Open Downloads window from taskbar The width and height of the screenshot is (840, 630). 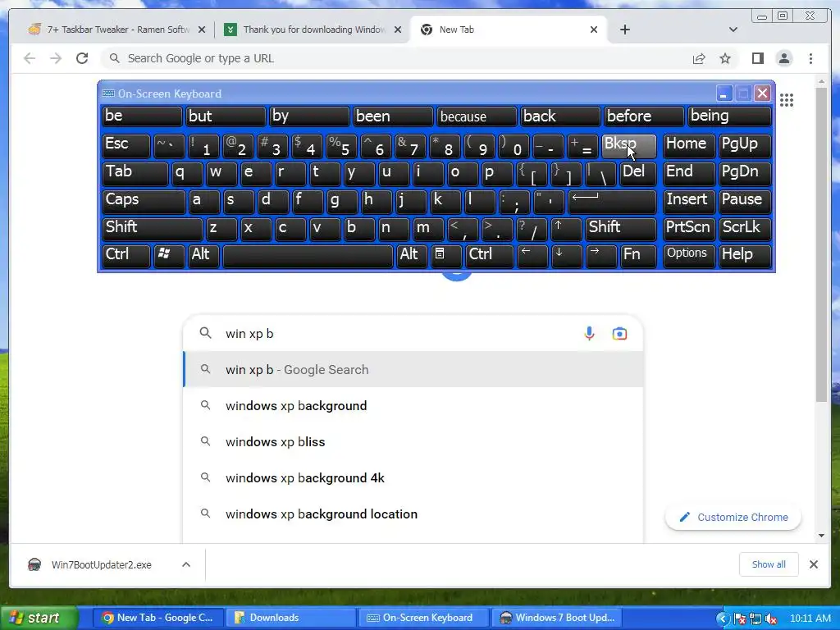(x=290, y=618)
